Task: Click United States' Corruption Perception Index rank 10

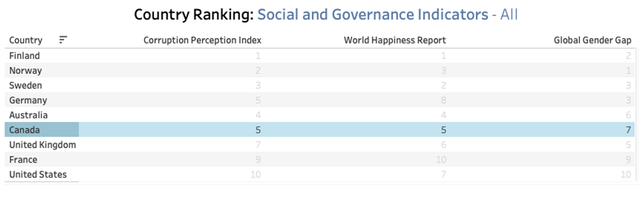Action: [x=255, y=174]
